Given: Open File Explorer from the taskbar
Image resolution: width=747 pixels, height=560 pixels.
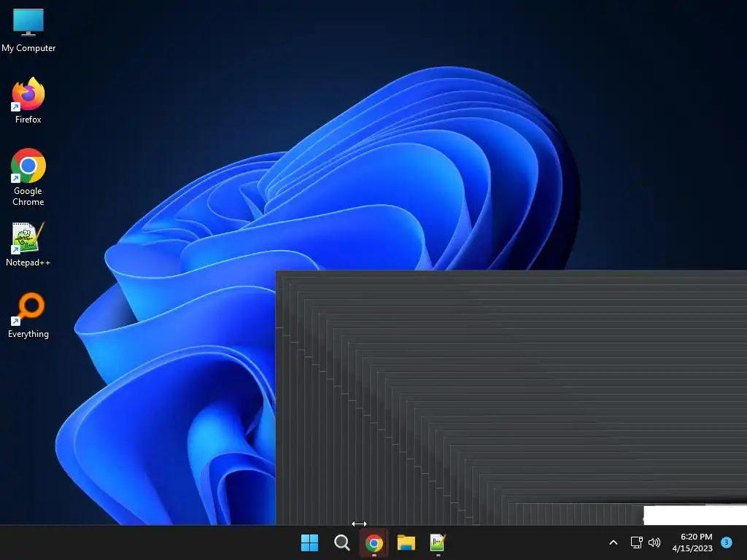Looking at the screenshot, I should point(406,542).
